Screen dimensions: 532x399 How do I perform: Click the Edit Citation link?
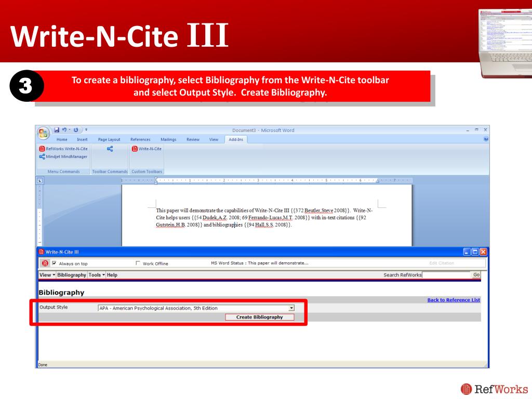[x=442, y=263]
